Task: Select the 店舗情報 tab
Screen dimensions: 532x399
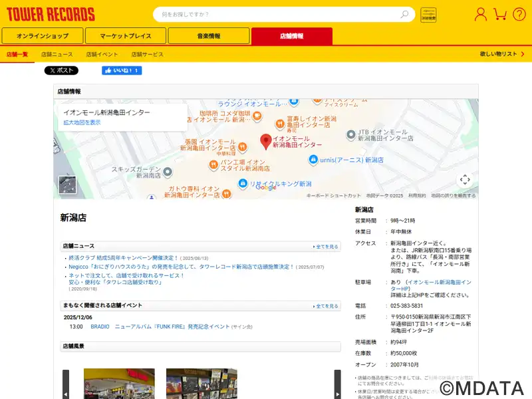Action: tap(292, 36)
